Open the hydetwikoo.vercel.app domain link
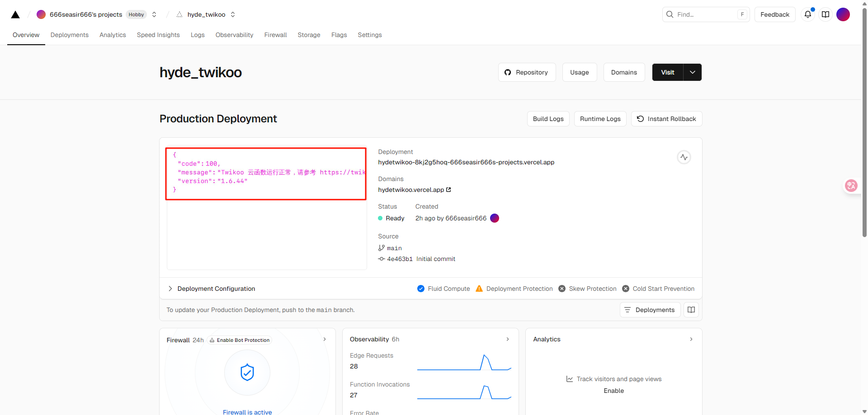 414,190
